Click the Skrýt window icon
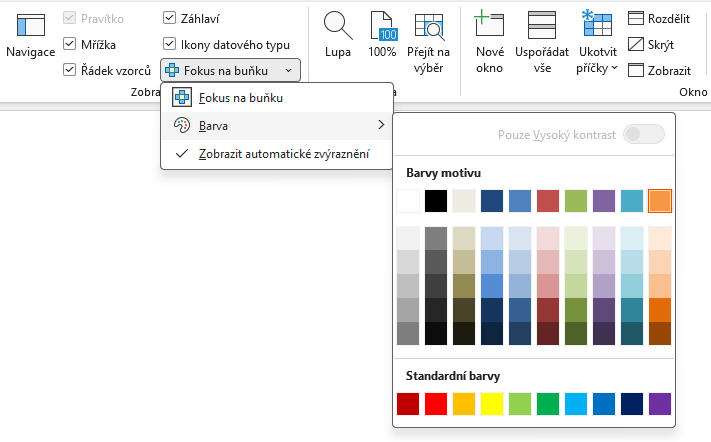The width and height of the screenshot is (711, 442). click(636, 44)
